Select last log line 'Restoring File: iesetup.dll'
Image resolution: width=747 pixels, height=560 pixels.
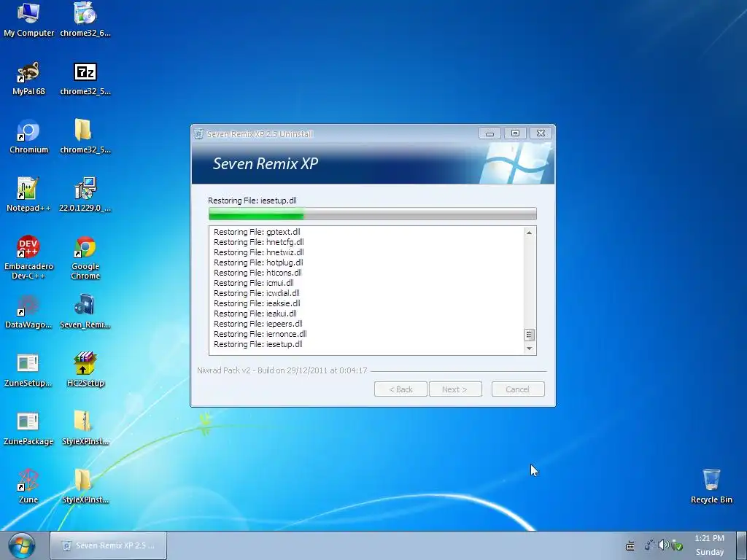click(258, 344)
